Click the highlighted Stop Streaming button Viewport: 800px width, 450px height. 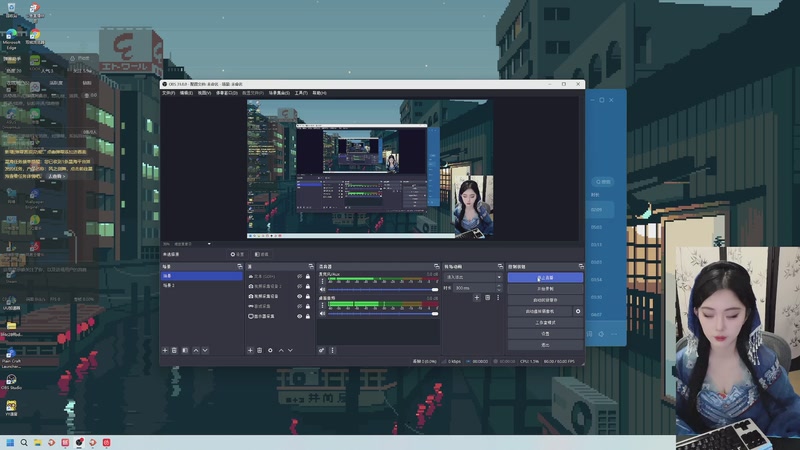click(545, 278)
